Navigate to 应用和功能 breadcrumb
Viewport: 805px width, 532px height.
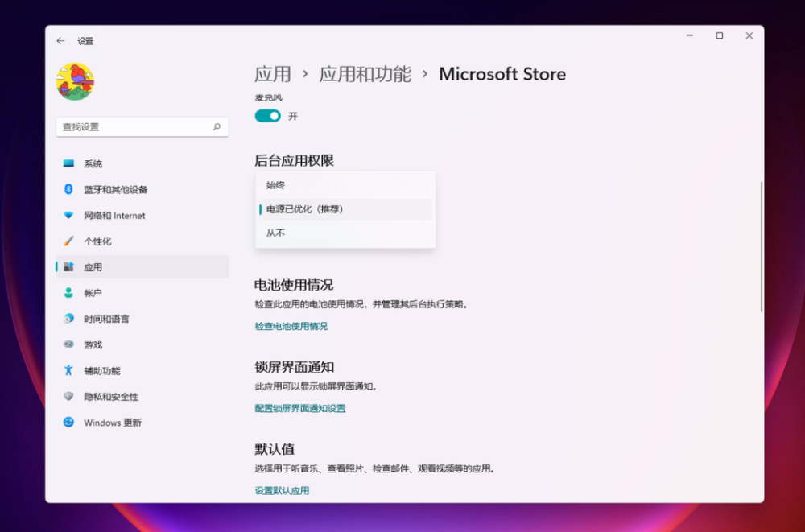365,75
